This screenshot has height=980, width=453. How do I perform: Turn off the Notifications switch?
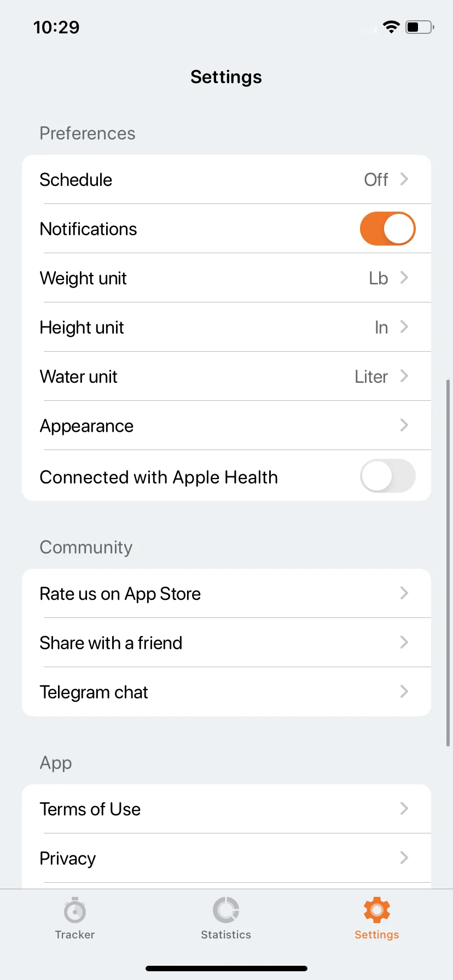click(x=387, y=229)
